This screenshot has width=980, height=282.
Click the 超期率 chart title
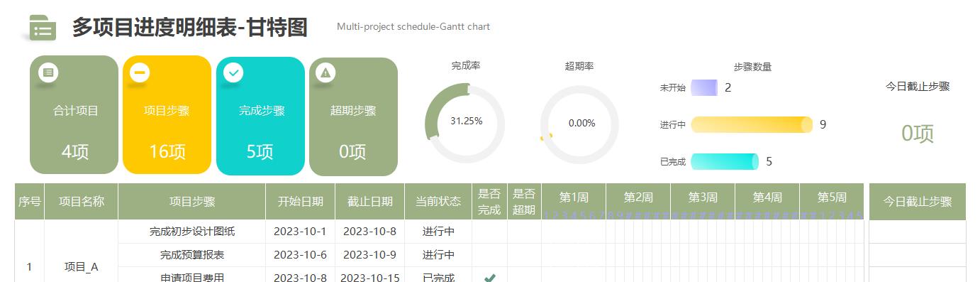pyautogui.click(x=579, y=66)
